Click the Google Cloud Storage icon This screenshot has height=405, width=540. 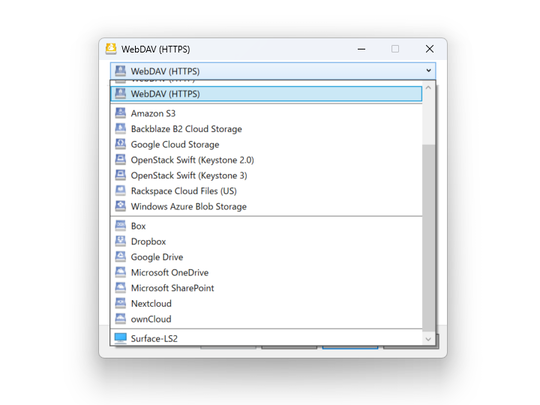[x=120, y=144]
